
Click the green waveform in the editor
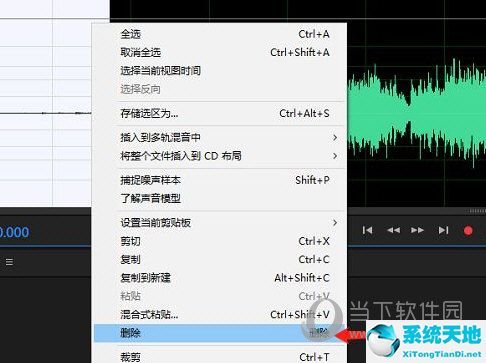tap(417, 113)
